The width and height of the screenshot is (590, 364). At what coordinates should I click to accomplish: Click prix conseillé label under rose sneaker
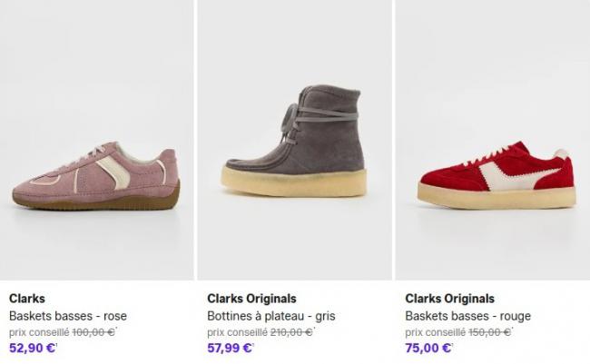[x=38, y=332]
